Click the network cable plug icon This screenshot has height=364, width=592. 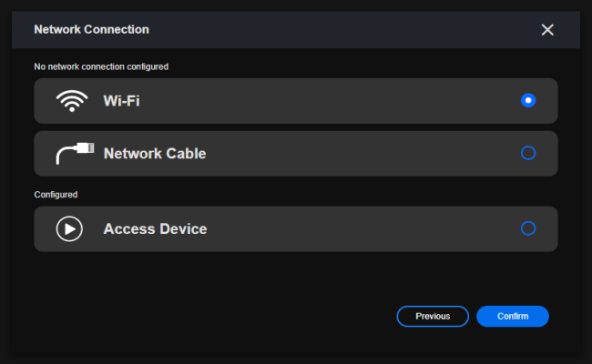(x=71, y=154)
